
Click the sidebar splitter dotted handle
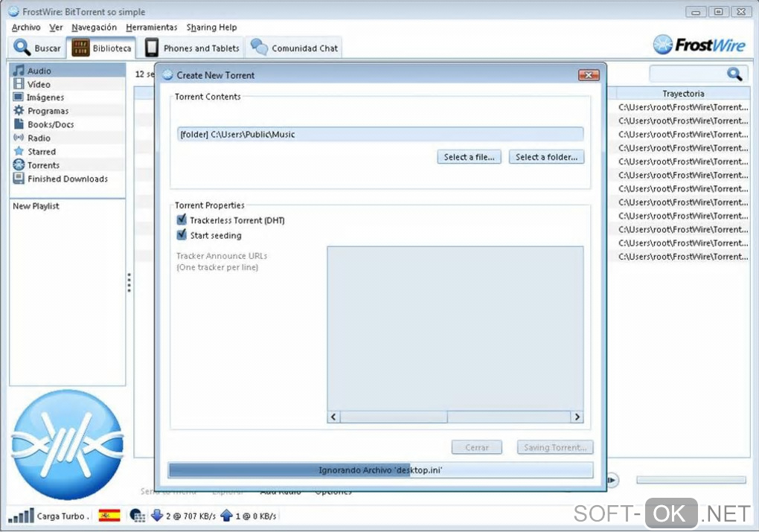click(129, 282)
